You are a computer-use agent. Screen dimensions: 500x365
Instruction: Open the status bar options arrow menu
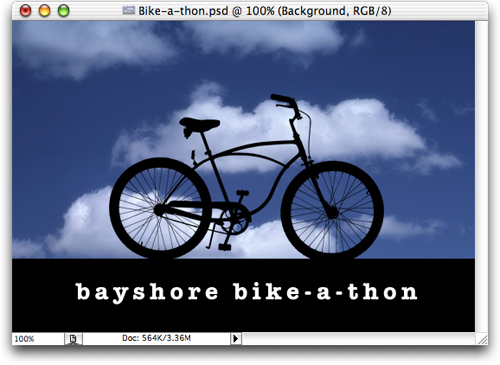pyautogui.click(x=236, y=339)
